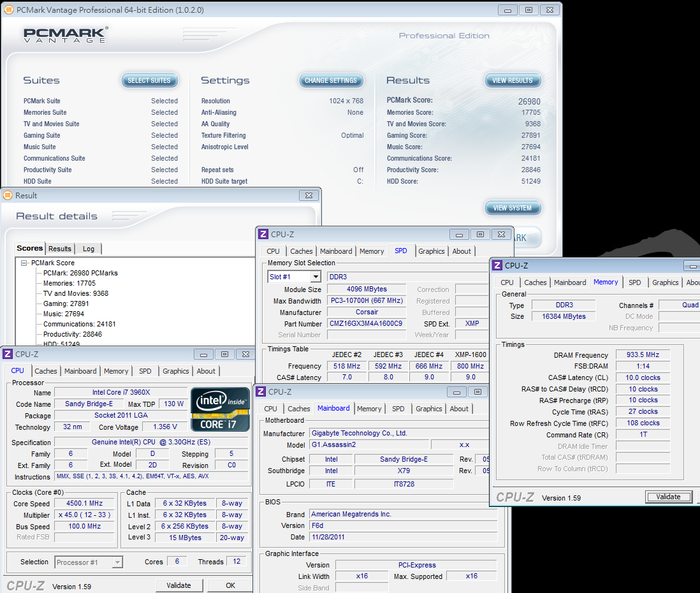The height and width of the screenshot is (593, 700).
Task: Click the Module Size 4096 MBytes value
Action: [367, 289]
